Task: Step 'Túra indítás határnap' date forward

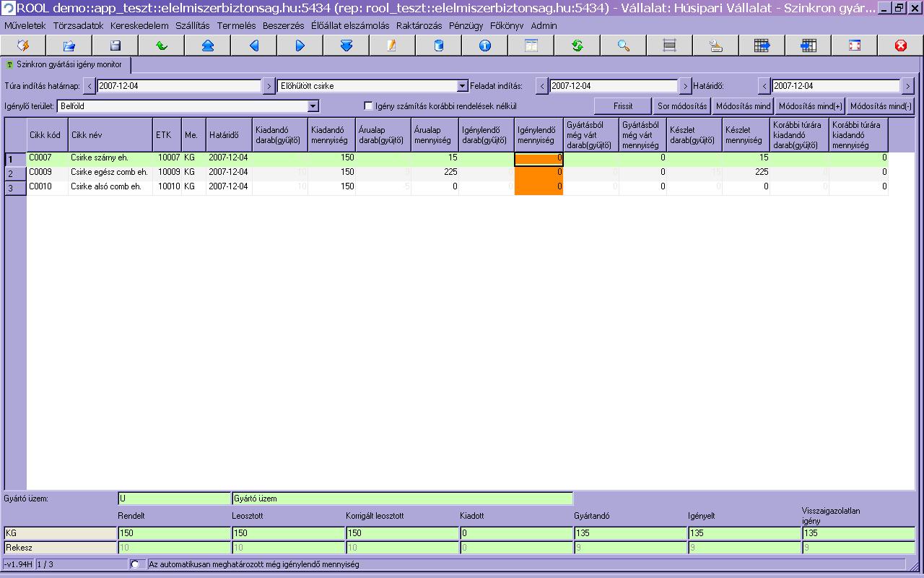Action: (269, 86)
